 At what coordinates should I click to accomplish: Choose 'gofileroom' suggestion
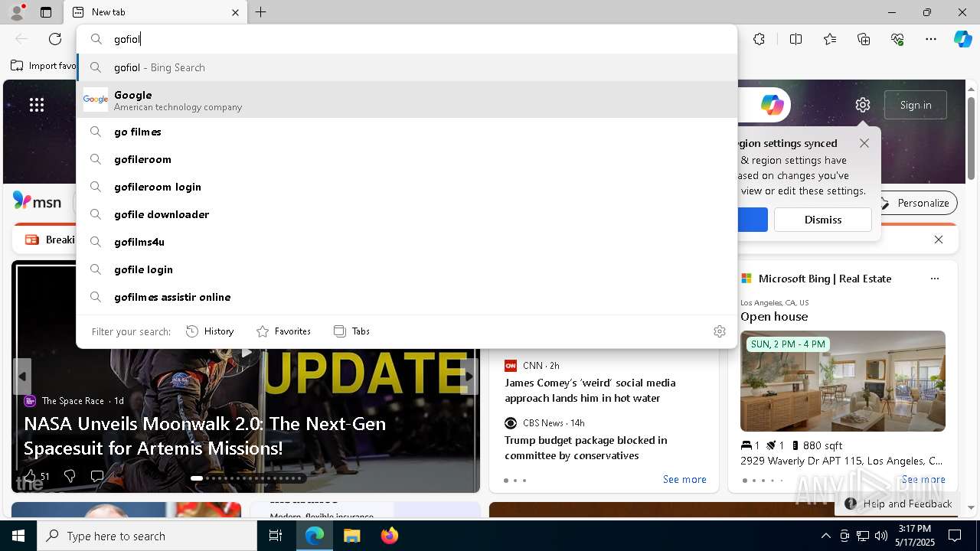coord(407,159)
